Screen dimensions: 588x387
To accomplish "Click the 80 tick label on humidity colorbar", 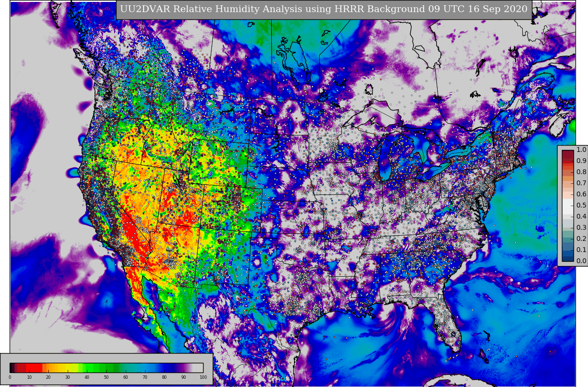I will (x=164, y=377).
